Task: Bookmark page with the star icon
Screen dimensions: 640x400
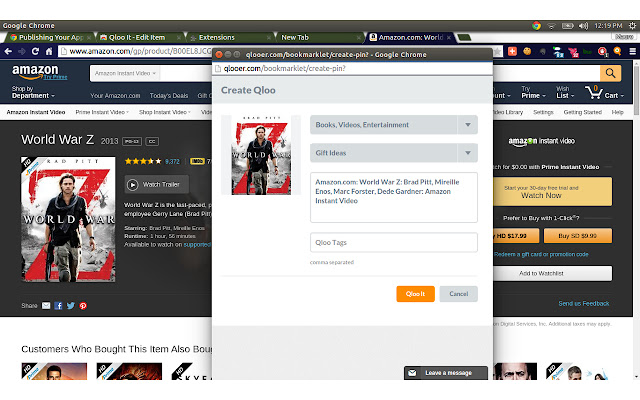Action: point(497,51)
